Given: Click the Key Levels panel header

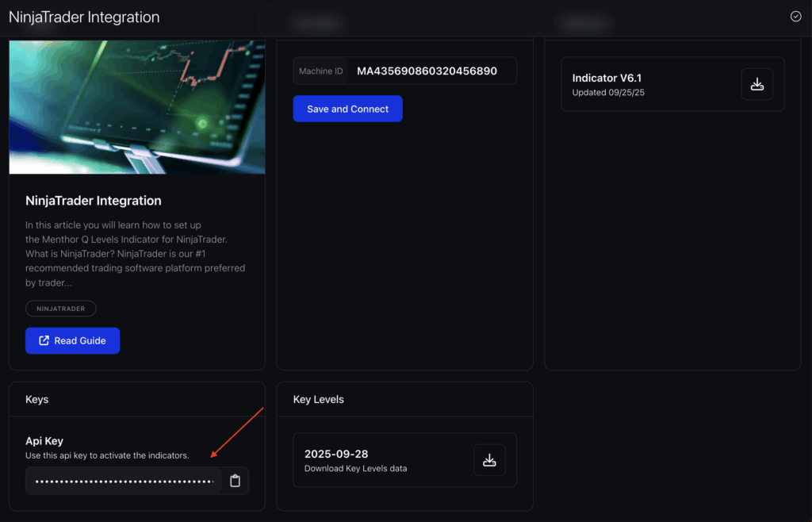Looking at the screenshot, I should 318,399.
